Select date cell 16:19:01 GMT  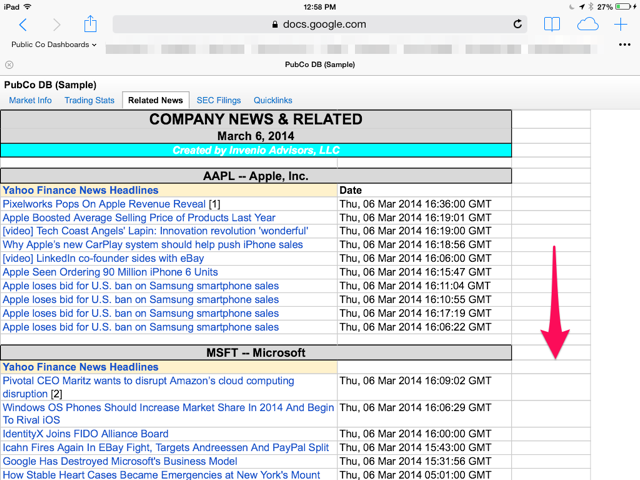pyautogui.click(x=424, y=218)
